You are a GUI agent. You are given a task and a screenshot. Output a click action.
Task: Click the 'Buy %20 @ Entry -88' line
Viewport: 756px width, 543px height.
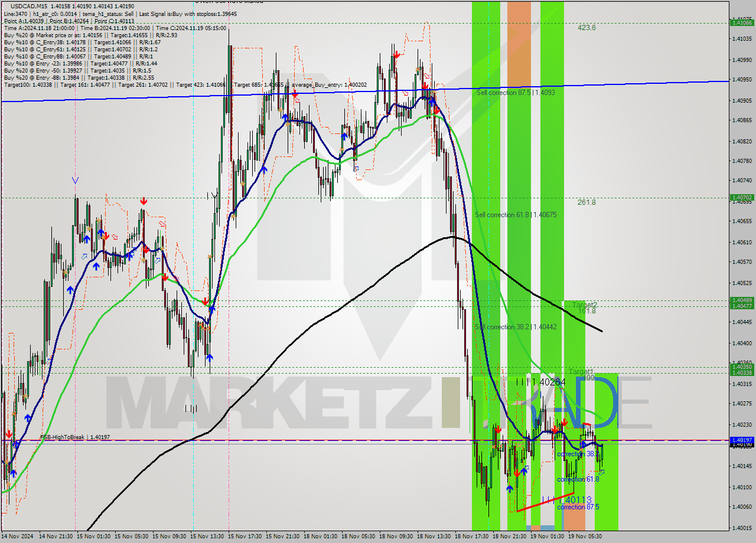tap(79, 78)
